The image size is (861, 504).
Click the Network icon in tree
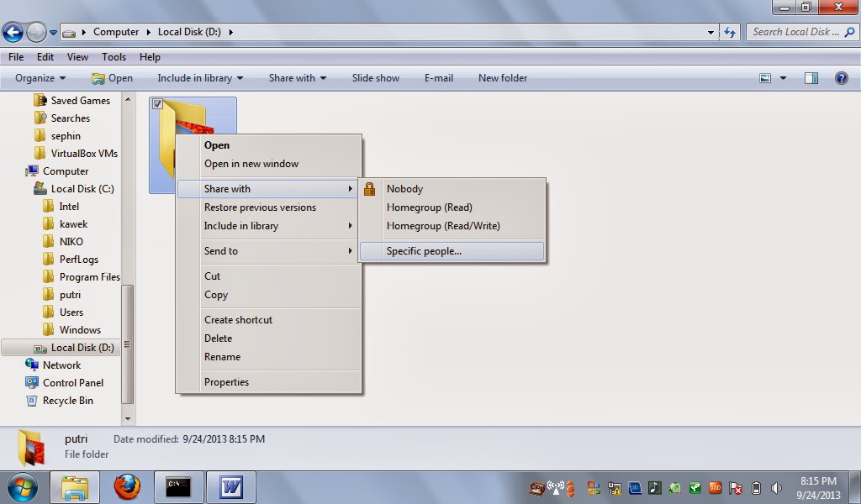32,365
